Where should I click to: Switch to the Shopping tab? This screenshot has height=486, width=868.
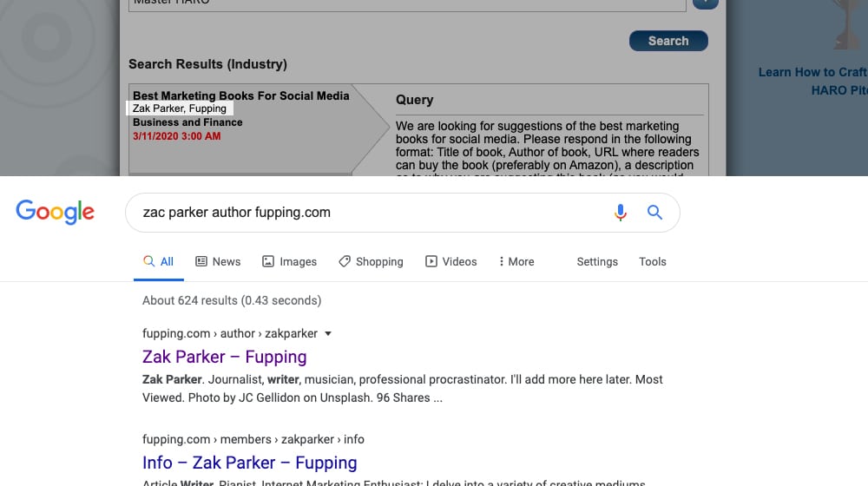click(x=371, y=262)
